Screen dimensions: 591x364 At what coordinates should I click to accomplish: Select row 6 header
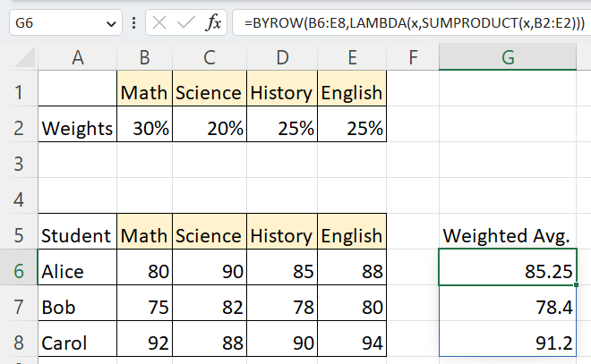[20, 271]
